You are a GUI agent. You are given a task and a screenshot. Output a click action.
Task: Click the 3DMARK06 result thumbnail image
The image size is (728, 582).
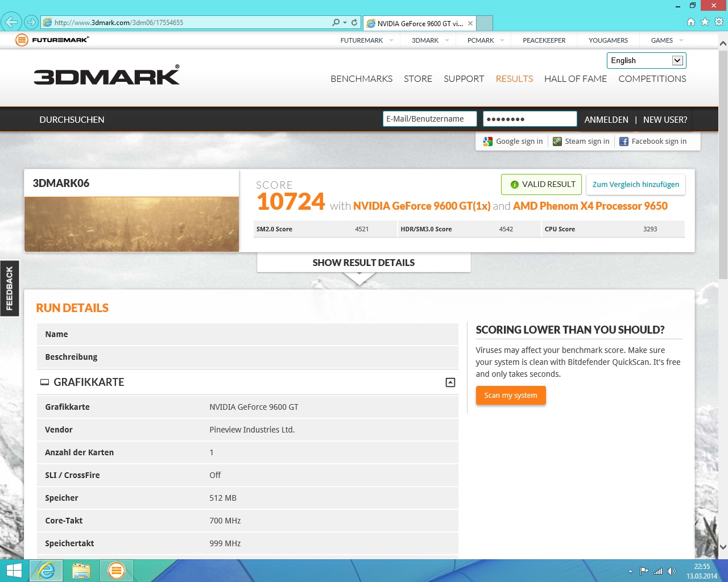131,224
